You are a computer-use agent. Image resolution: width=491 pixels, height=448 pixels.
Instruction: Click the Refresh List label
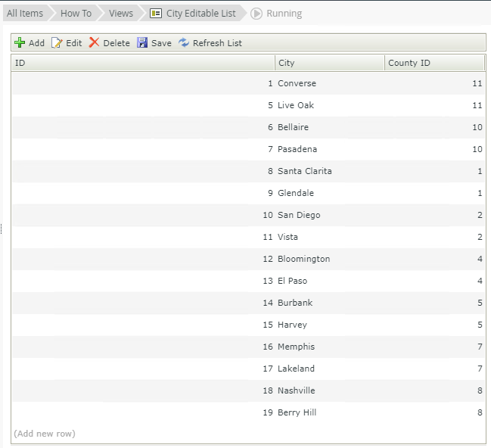(x=217, y=43)
